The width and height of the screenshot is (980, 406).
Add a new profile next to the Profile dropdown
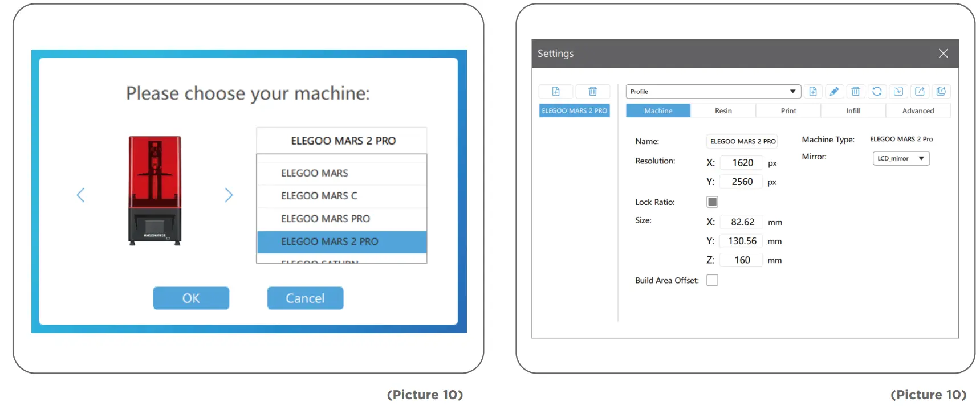pyautogui.click(x=813, y=91)
